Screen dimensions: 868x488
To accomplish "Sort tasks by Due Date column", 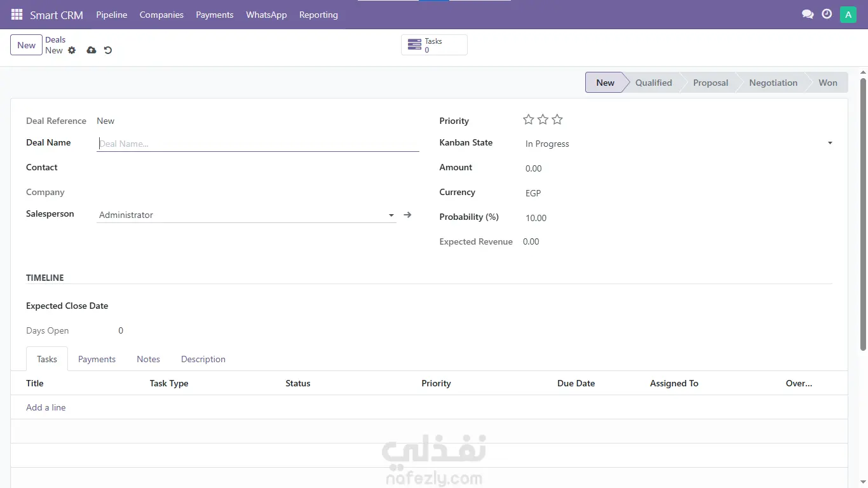I will tap(576, 383).
